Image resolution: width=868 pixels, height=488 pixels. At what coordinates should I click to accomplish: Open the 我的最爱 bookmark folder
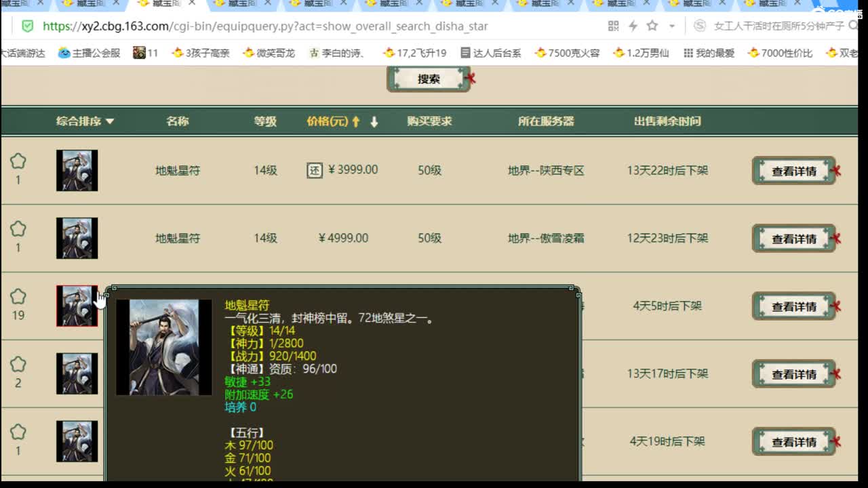coord(709,53)
